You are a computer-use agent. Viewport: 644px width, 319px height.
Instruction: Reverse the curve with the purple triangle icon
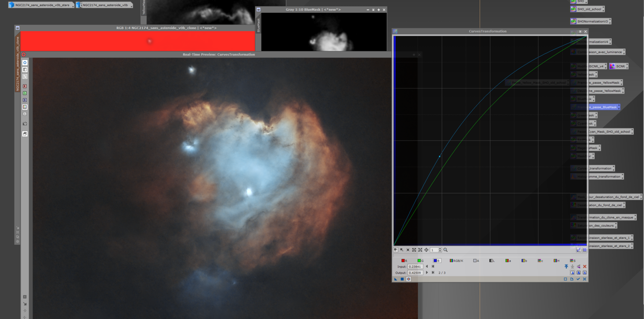pyautogui.click(x=578, y=267)
